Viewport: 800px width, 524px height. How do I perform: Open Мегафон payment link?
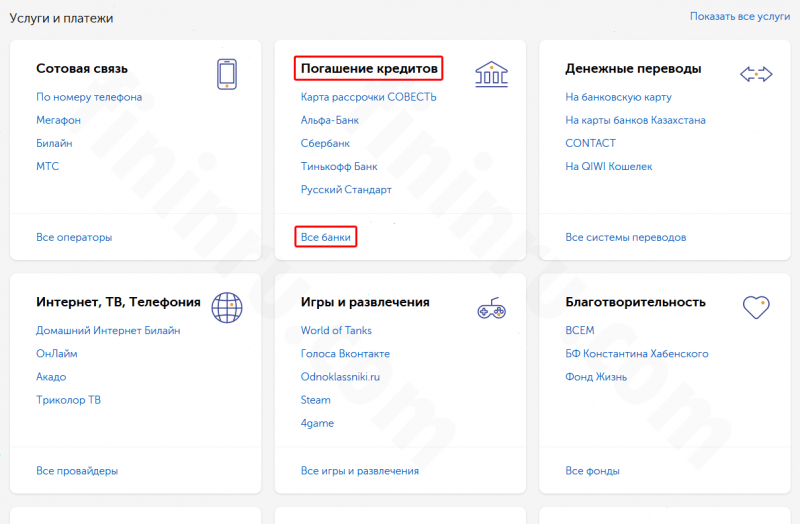58,120
